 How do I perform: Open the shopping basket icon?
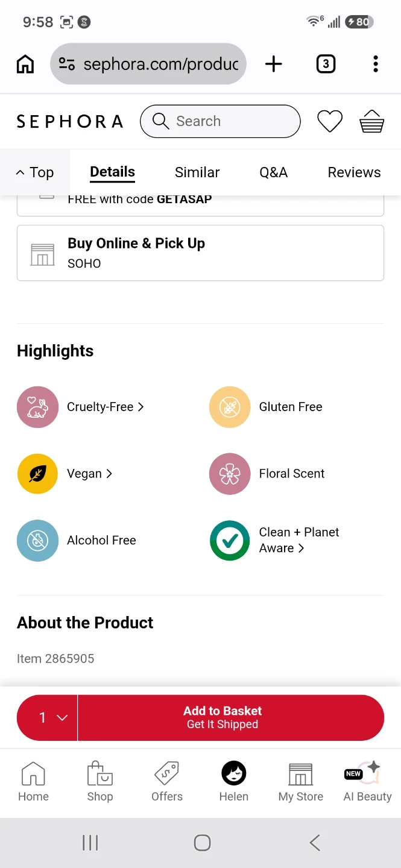click(371, 121)
